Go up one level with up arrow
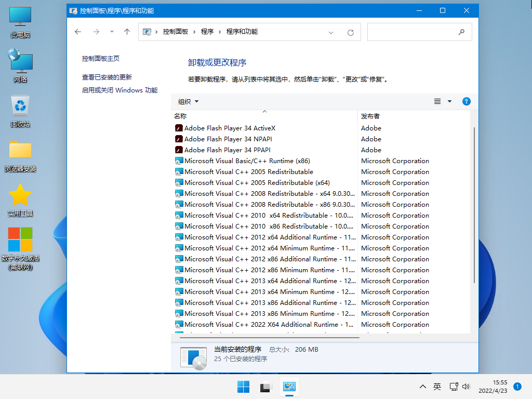 127,32
